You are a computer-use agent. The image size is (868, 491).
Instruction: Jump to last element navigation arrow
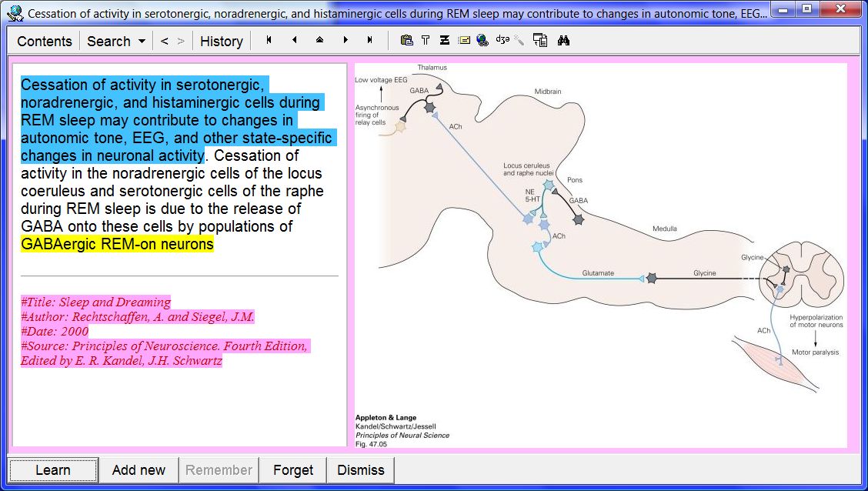point(370,41)
